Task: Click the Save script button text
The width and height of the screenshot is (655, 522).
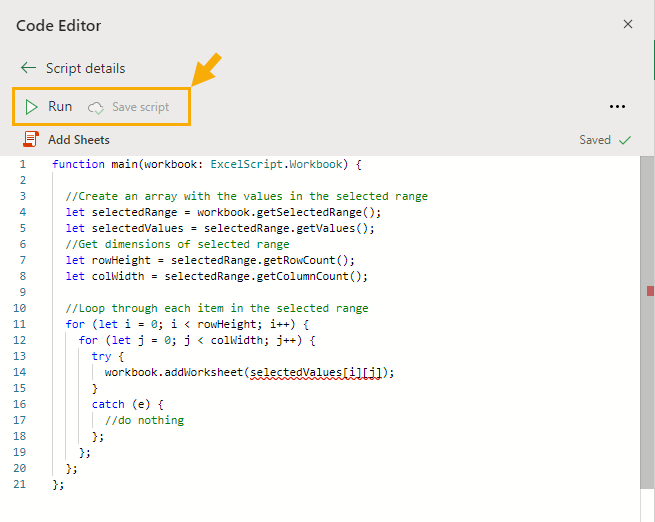Action: pyautogui.click(x=140, y=107)
